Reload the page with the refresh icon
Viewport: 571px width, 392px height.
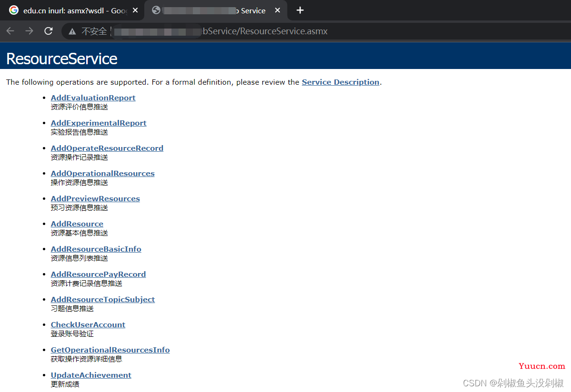[x=49, y=31]
